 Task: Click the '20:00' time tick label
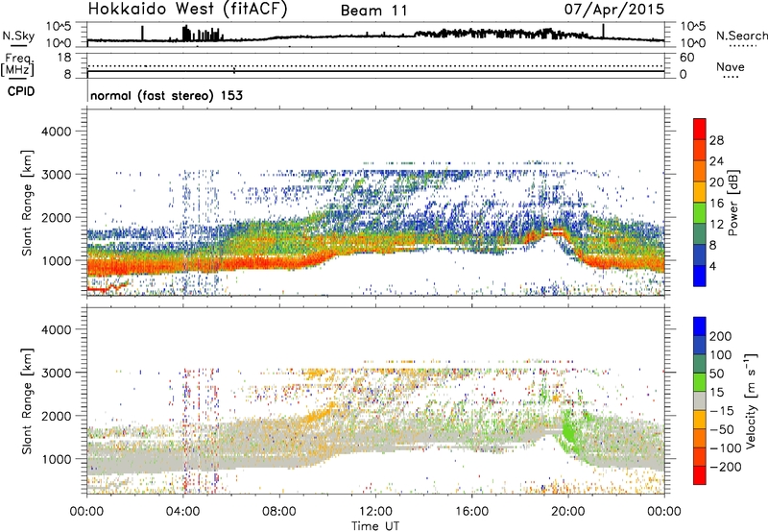click(x=568, y=512)
